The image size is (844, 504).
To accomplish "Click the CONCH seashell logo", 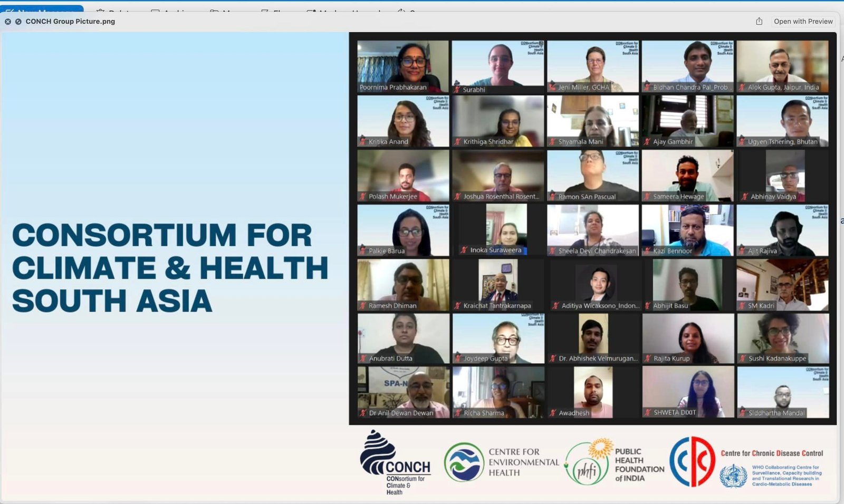I will point(378,452).
